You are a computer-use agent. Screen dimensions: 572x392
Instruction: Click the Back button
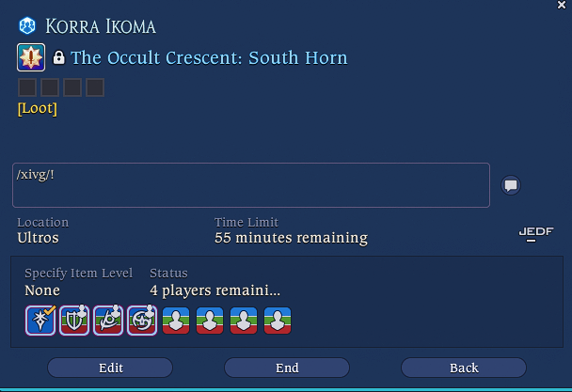point(464,368)
